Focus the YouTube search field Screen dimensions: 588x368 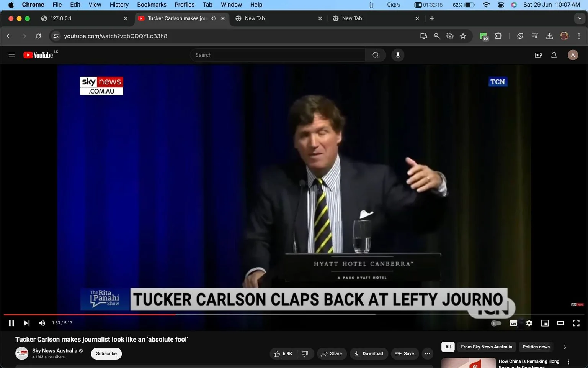[278, 55]
